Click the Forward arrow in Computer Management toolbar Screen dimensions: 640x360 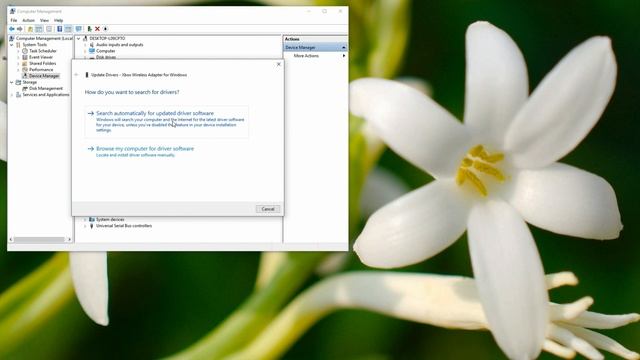pos(20,29)
